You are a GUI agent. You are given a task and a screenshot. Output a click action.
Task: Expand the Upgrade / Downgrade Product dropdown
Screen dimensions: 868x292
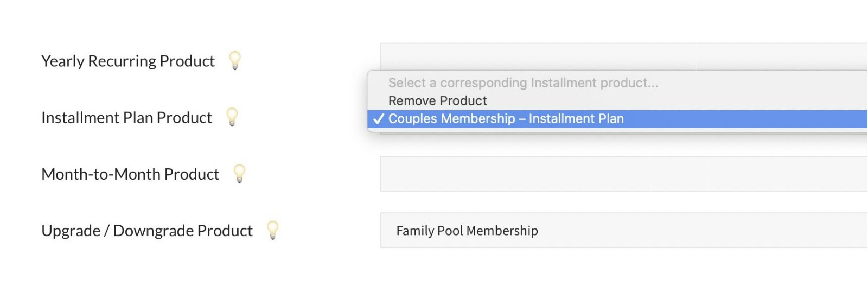(624, 230)
